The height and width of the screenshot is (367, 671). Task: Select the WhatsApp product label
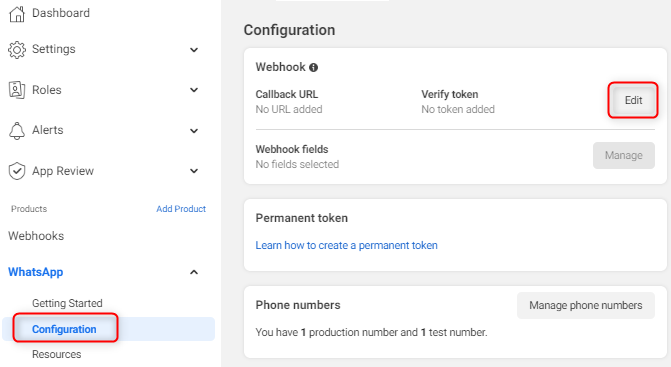click(36, 272)
